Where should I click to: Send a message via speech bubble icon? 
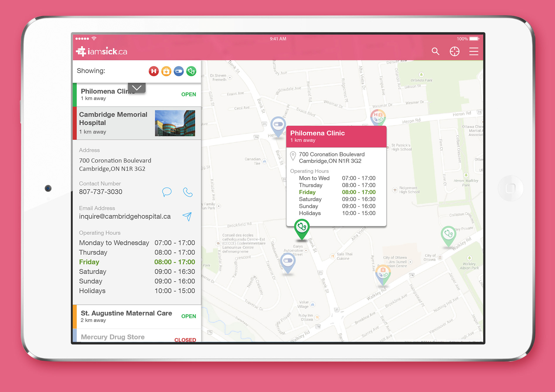point(167,192)
